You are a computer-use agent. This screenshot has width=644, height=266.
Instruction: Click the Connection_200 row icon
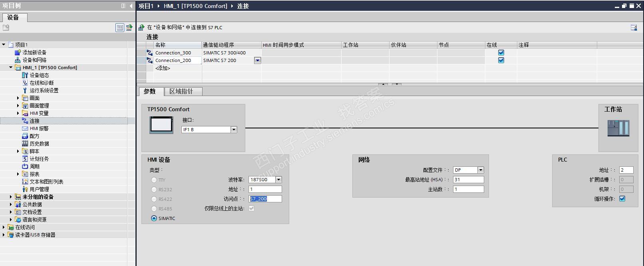[149, 60]
